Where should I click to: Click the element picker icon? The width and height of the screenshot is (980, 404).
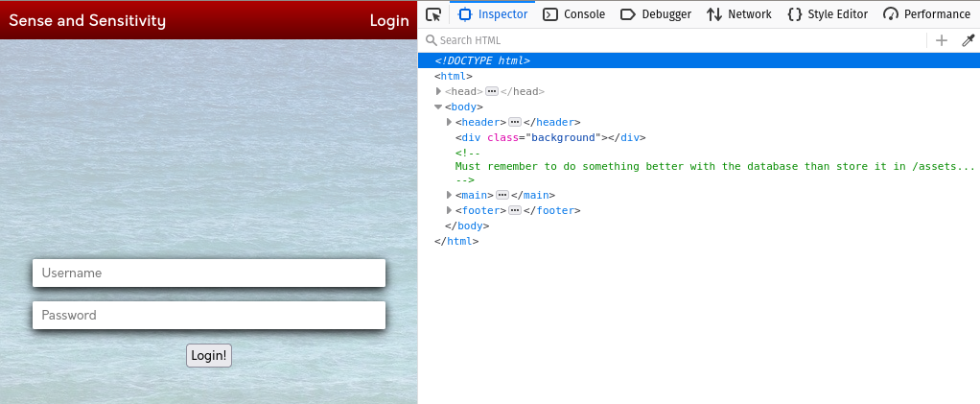(433, 14)
